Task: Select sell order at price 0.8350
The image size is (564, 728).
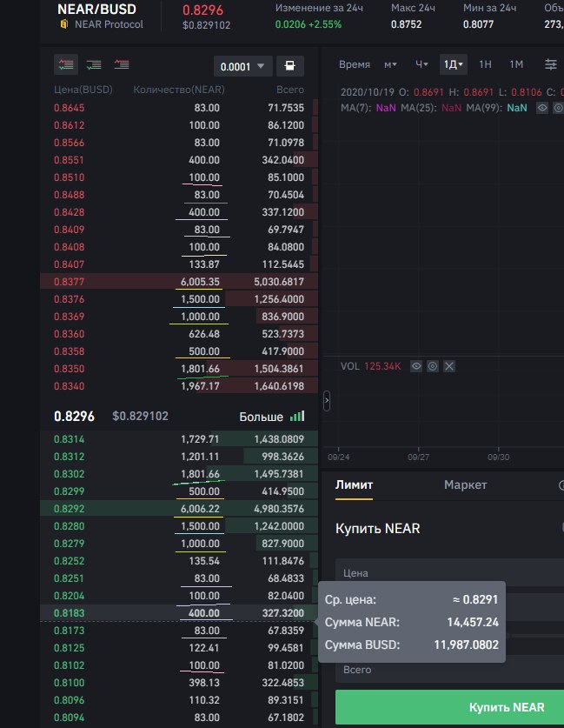Action: coord(179,369)
